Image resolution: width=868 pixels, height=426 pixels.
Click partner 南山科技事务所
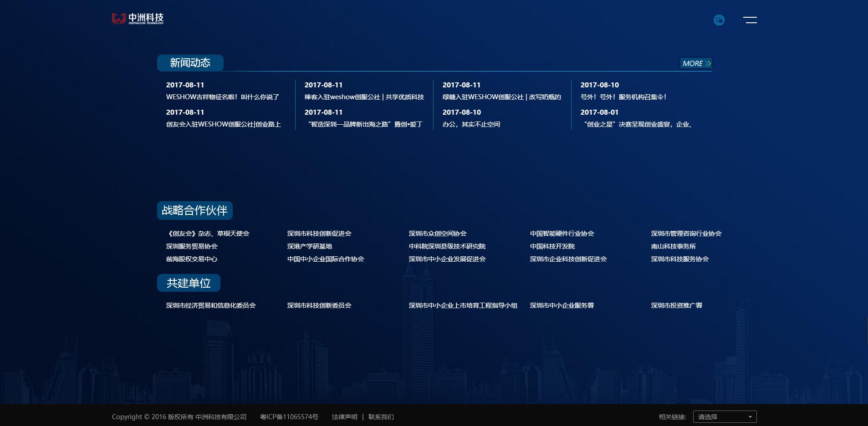coord(673,246)
